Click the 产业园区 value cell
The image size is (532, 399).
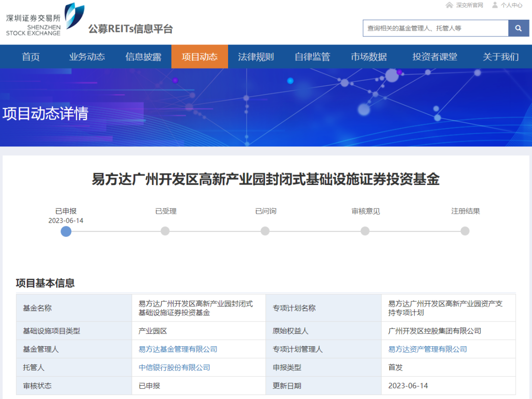pyautogui.click(x=199, y=331)
